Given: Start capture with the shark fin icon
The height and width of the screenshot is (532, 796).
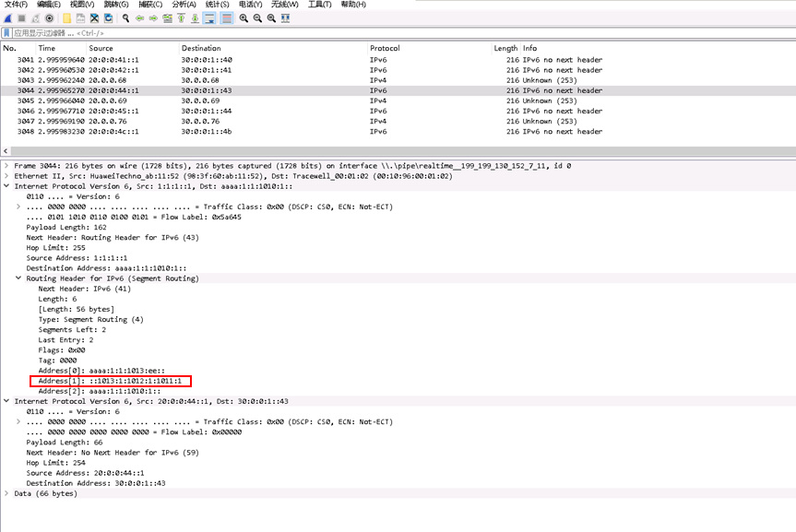Looking at the screenshot, I should click(8, 18).
